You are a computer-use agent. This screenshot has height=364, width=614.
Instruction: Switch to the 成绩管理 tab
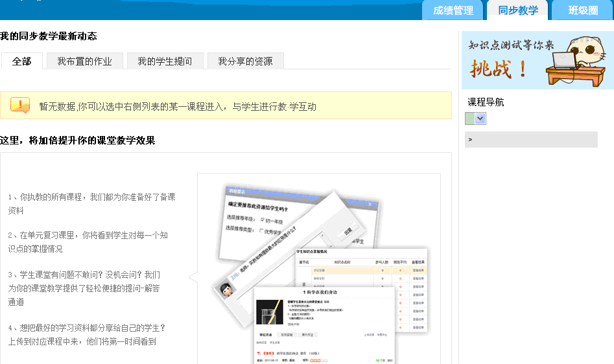[453, 10]
